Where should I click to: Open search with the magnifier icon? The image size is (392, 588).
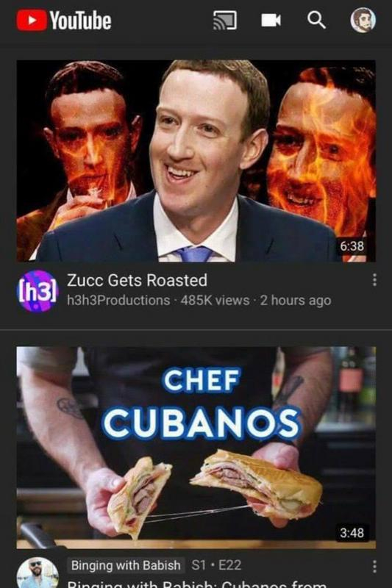[316, 20]
